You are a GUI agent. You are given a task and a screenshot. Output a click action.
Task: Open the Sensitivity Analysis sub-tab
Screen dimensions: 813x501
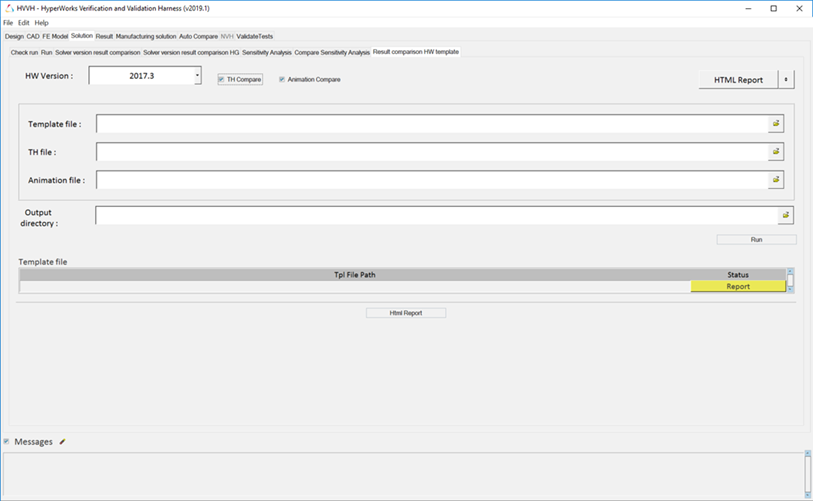(x=267, y=52)
